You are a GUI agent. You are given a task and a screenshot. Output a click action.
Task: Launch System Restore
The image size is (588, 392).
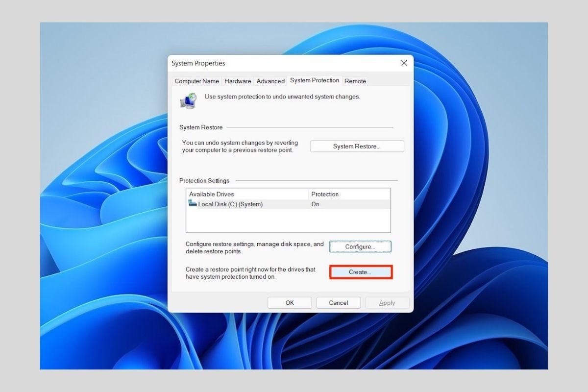(357, 146)
